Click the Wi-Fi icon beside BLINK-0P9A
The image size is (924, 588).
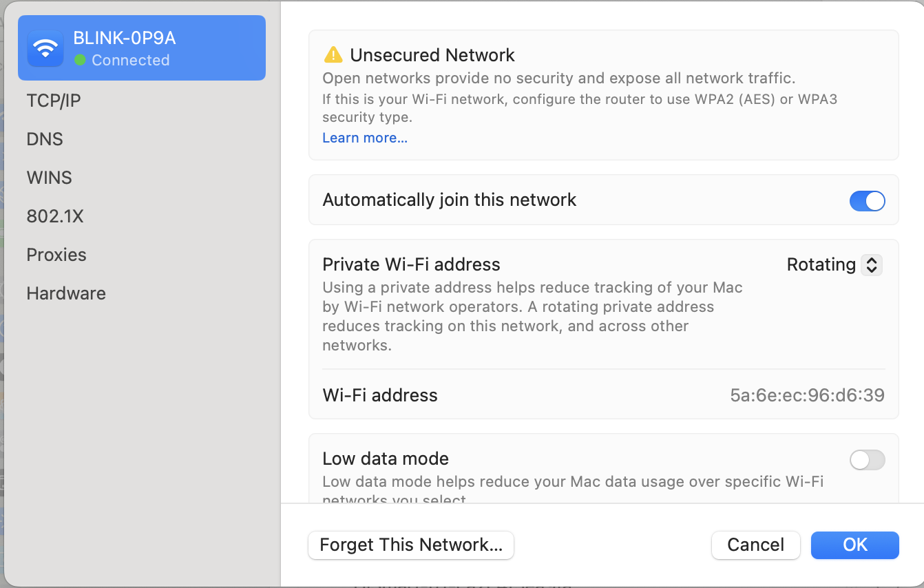45,48
